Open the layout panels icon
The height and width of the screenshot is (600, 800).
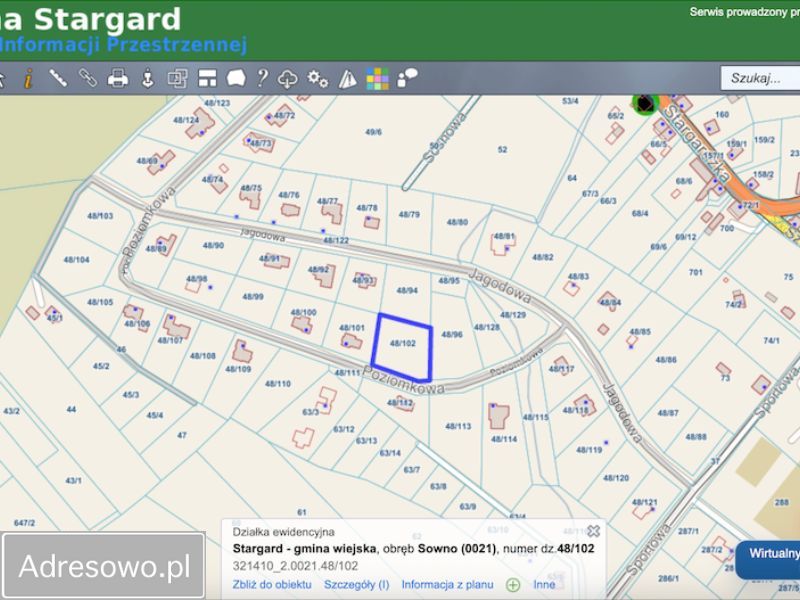pyautogui.click(x=207, y=77)
